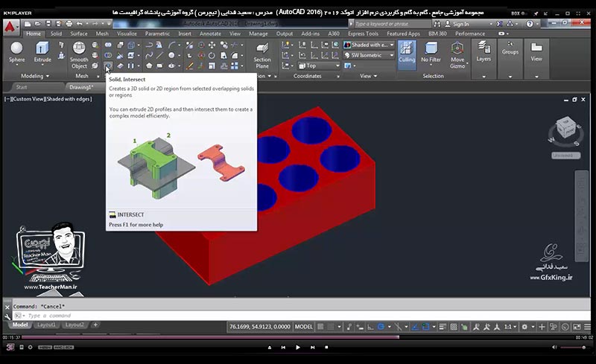Click the command line customize wrench icon
This screenshot has height=364, width=596.
[7, 316]
